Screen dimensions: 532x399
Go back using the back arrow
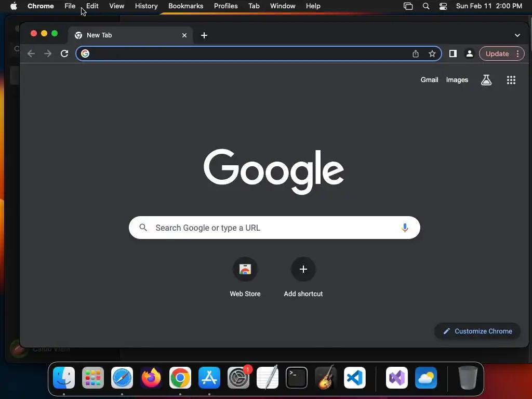click(x=31, y=54)
